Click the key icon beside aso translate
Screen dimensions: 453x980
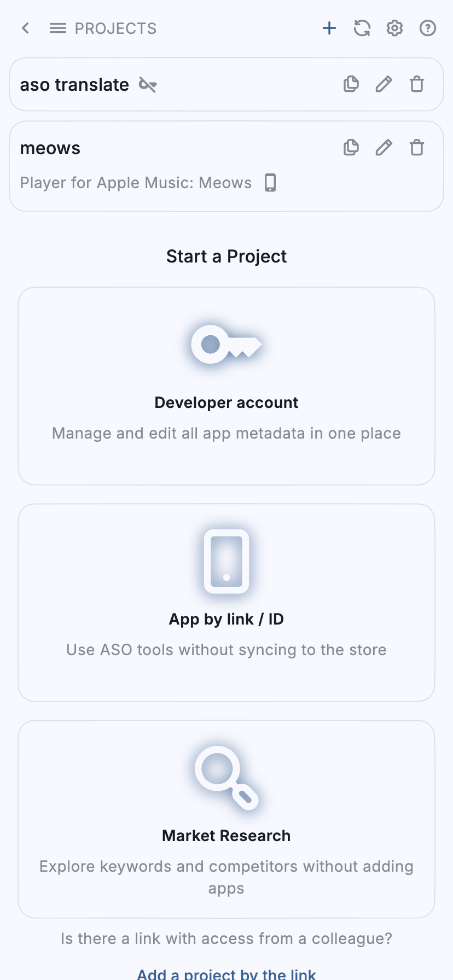(147, 85)
